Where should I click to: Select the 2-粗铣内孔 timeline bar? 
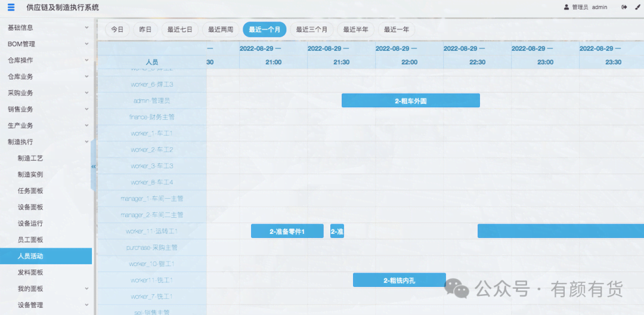[399, 280]
